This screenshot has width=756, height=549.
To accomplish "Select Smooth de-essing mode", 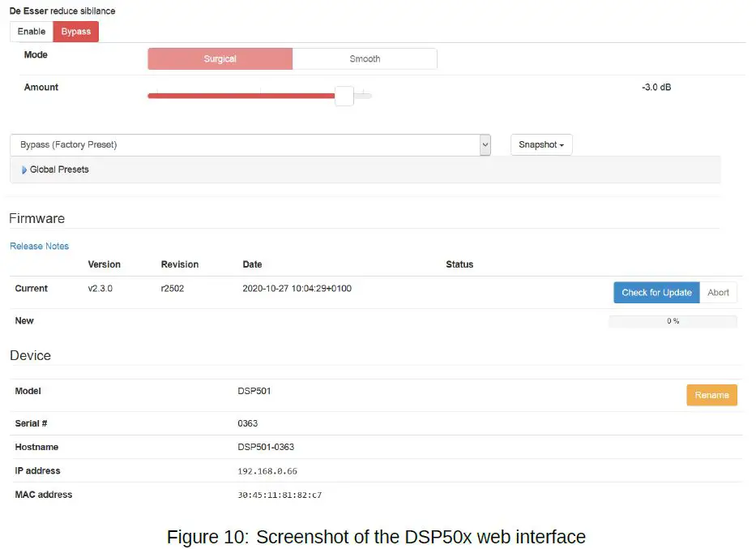I will click(365, 58).
